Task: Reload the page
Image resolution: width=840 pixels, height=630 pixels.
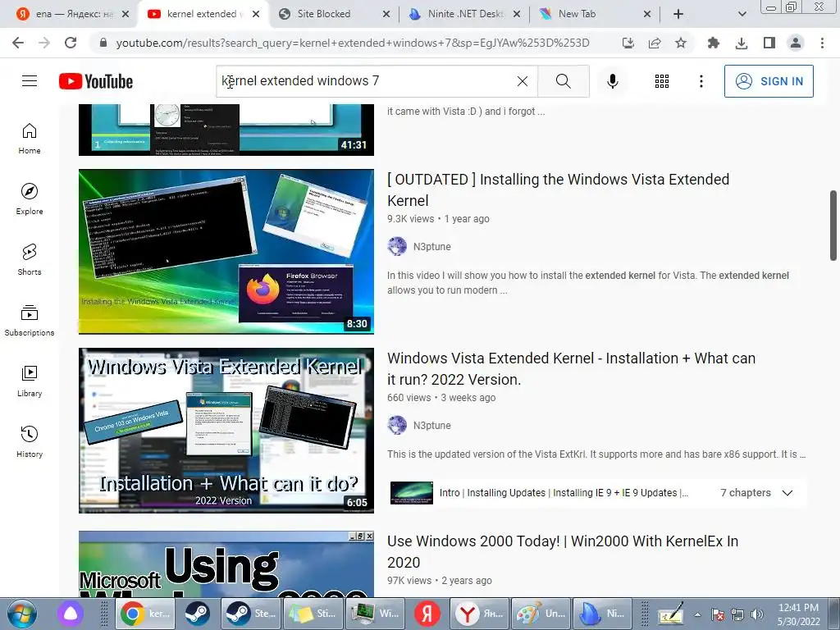Action: coord(71,43)
